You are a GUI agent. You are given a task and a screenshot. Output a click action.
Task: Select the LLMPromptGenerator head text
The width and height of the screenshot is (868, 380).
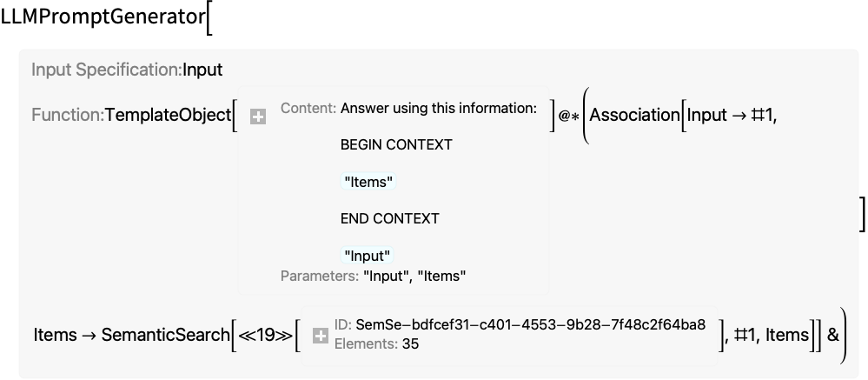[103, 17]
